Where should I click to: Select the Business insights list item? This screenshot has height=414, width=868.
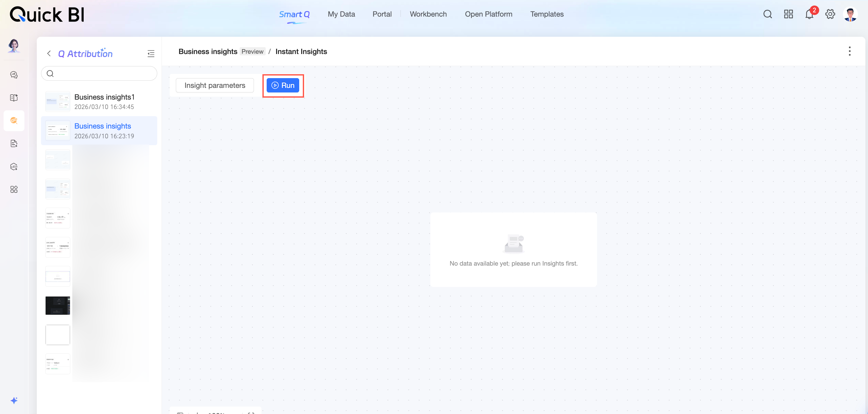pos(99,131)
